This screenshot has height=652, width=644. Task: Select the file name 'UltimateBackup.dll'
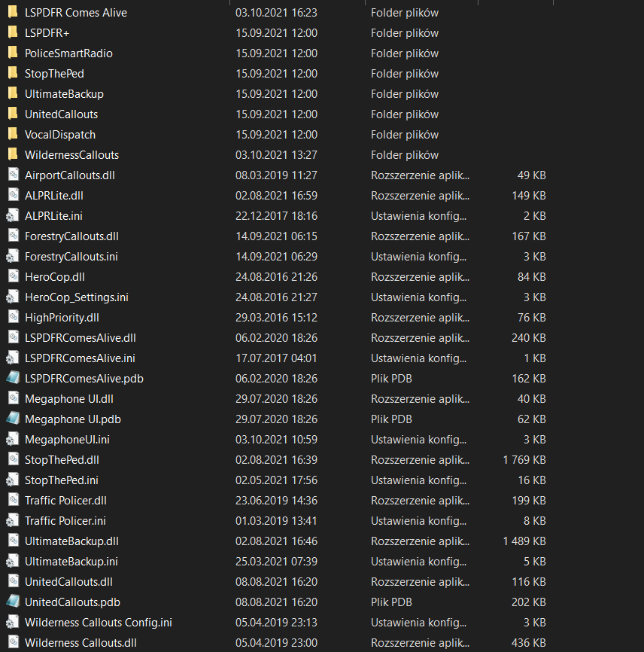pyautogui.click(x=71, y=541)
